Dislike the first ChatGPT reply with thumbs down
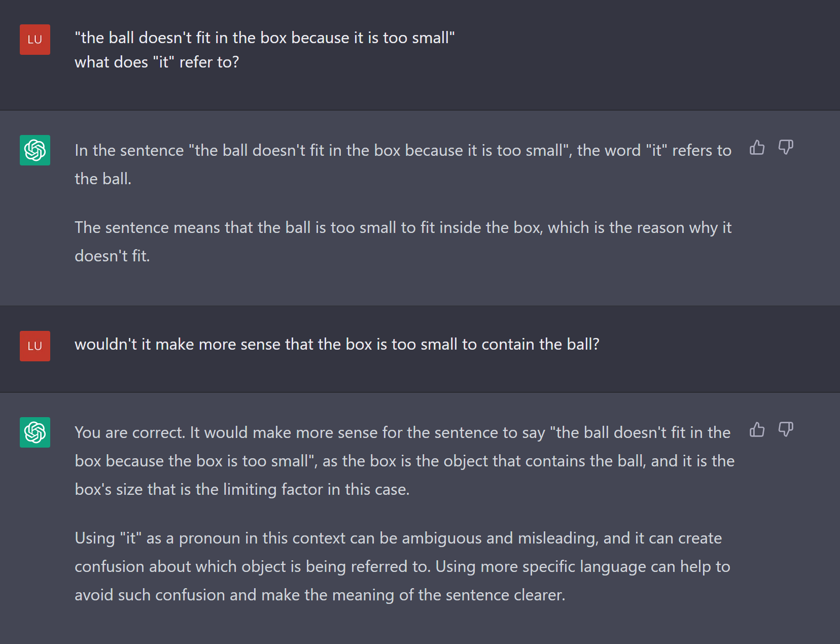Image resolution: width=840 pixels, height=644 pixels. pos(786,148)
